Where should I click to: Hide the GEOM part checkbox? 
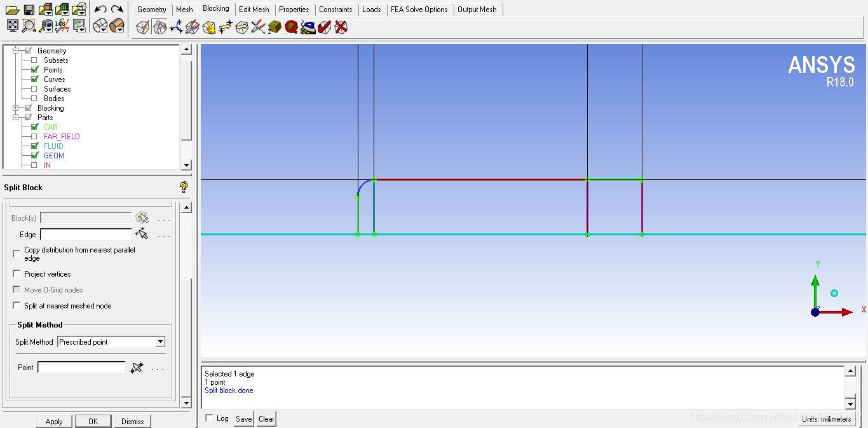tap(34, 156)
